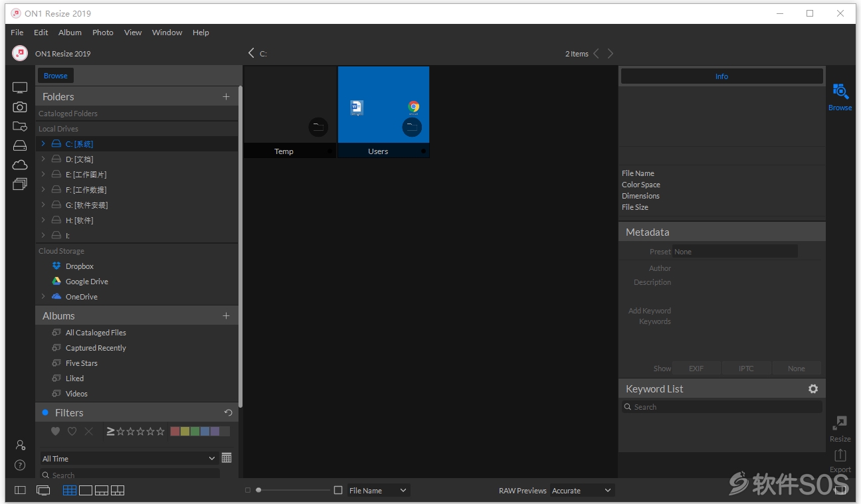
Task: Go to the next item arrow
Action: pyautogui.click(x=611, y=54)
